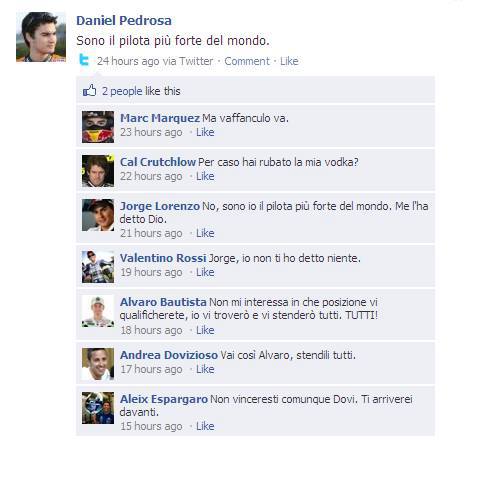Click the thumbs-up icon beside likes count
Viewport: 491px width, 489px height.
tap(89, 90)
